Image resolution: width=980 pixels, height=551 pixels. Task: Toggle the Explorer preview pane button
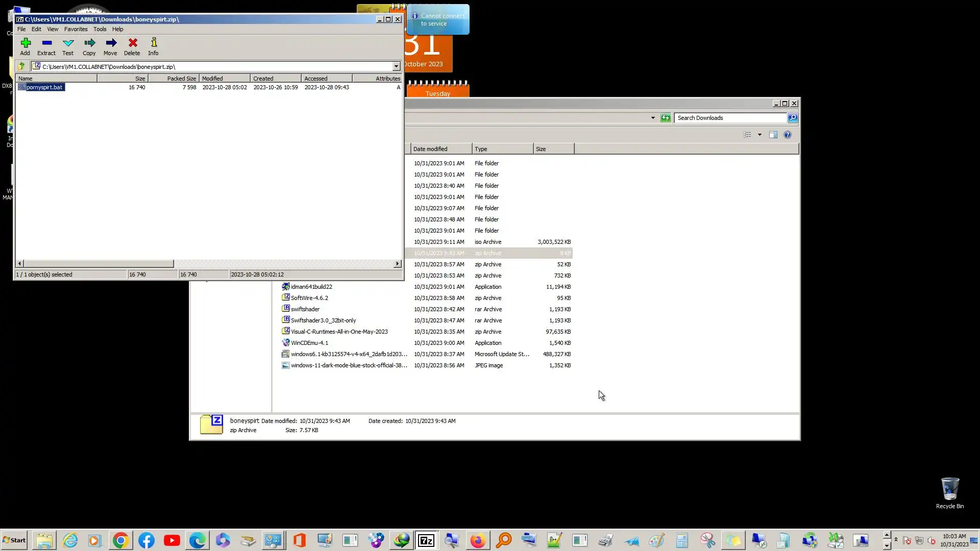click(773, 135)
